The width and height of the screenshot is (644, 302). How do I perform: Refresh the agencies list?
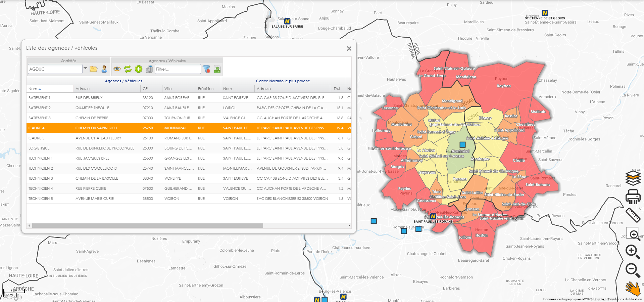pyautogui.click(x=128, y=69)
